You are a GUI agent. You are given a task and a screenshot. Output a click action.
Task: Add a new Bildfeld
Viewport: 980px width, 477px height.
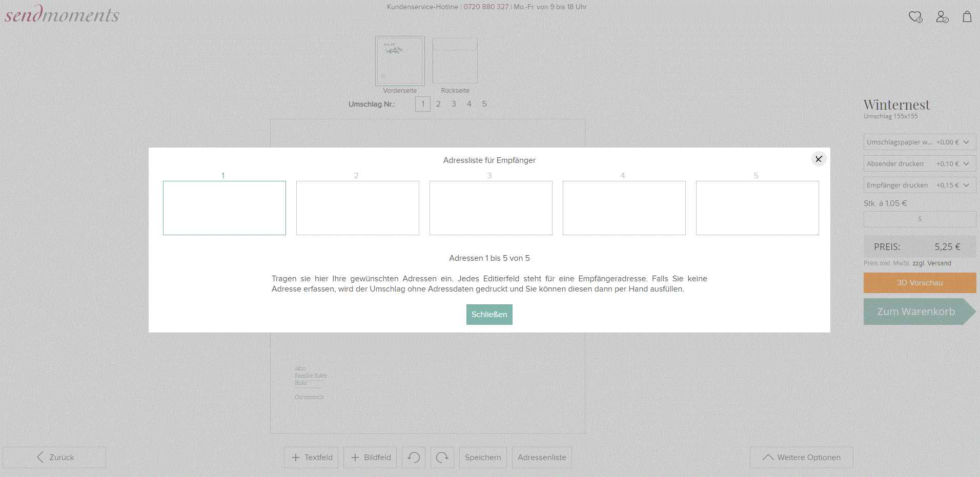pos(371,458)
